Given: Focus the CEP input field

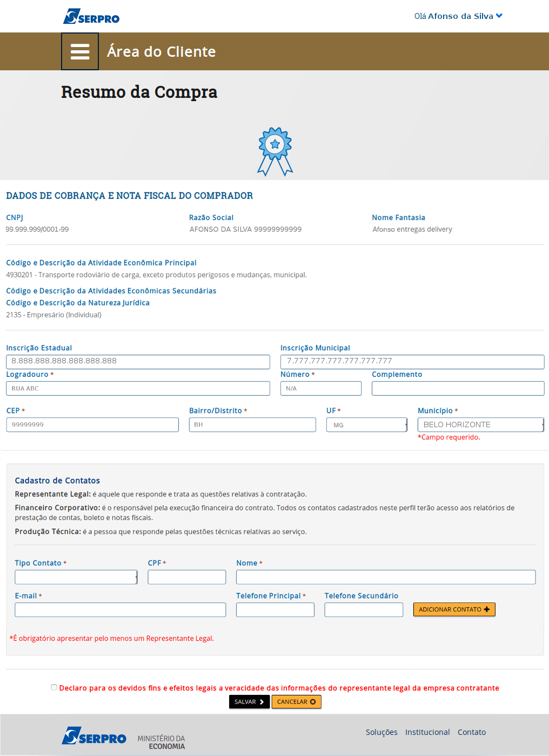Looking at the screenshot, I should (92, 425).
